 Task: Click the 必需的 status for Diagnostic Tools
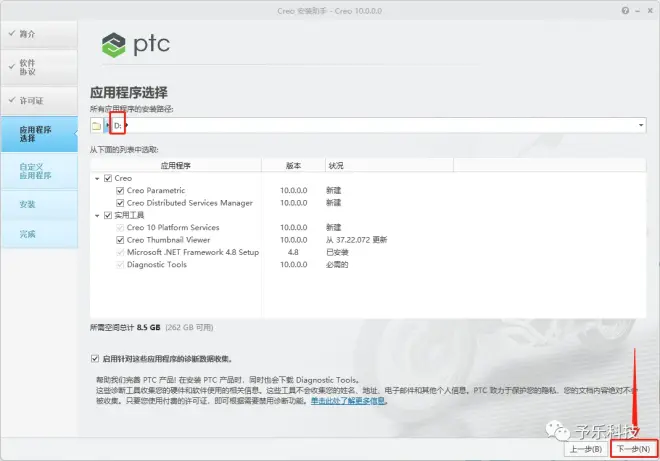coord(337,264)
